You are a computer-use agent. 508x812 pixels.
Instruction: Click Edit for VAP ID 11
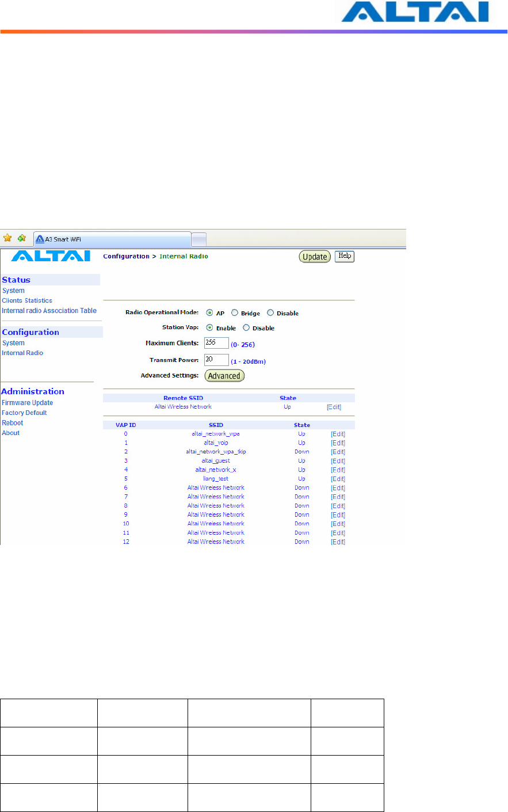[x=338, y=533]
